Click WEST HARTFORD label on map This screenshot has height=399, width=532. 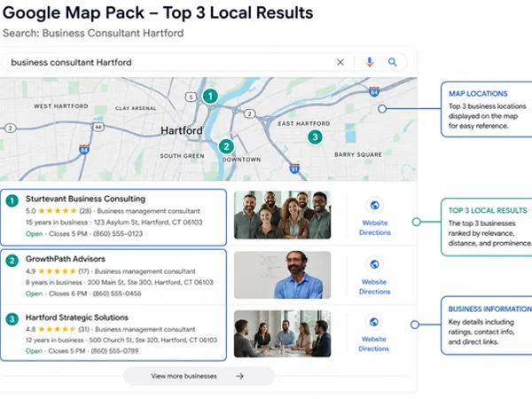(60, 106)
